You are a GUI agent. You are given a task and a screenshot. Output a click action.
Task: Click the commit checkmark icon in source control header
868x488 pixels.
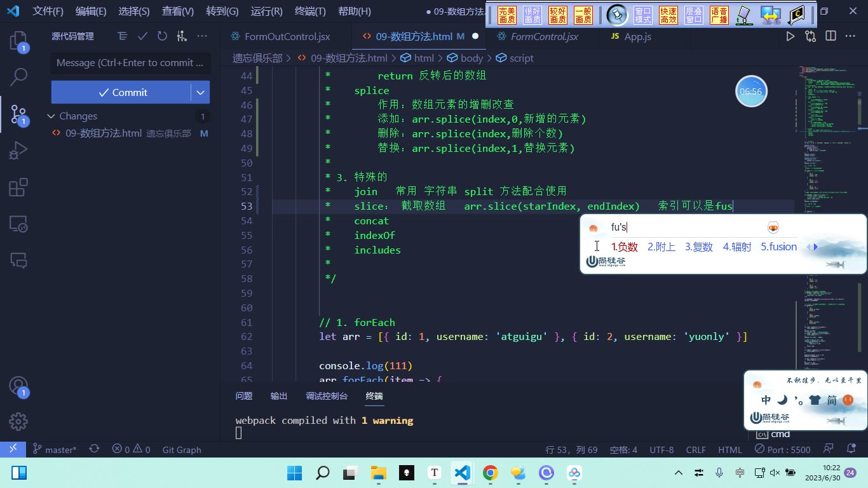coord(143,36)
